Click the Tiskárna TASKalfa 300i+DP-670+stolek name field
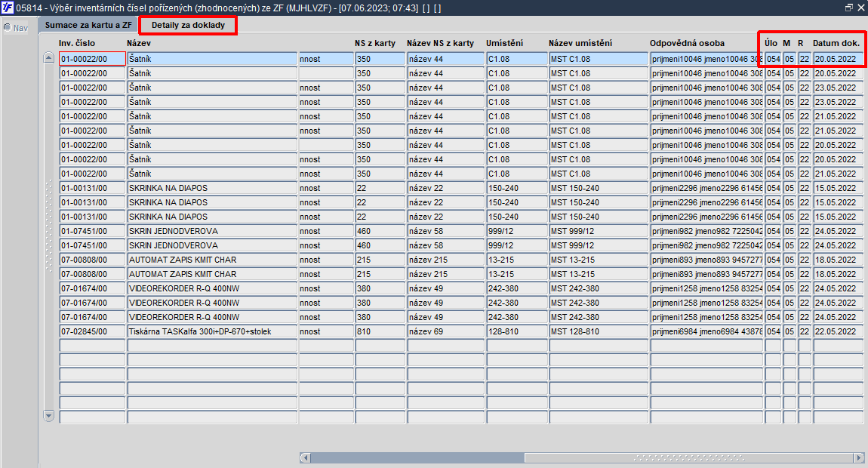 [x=212, y=331]
